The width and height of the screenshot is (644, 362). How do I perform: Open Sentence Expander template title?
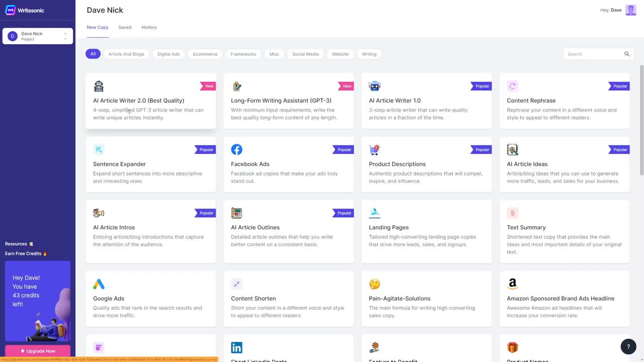[x=119, y=164]
